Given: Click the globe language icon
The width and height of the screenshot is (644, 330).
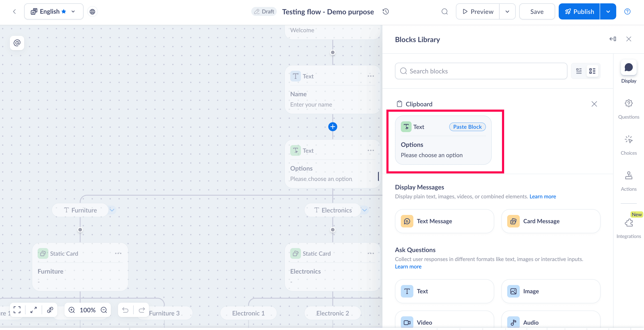Looking at the screenshot, I should point(92,11).
